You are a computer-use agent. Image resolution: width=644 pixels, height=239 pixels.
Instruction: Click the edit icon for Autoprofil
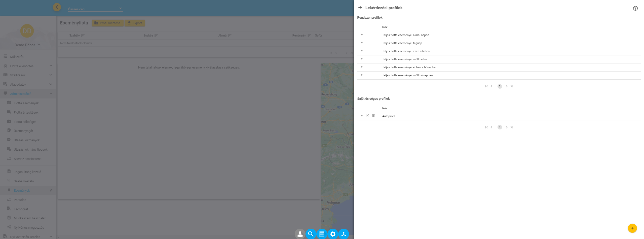(x=367, y=116)
